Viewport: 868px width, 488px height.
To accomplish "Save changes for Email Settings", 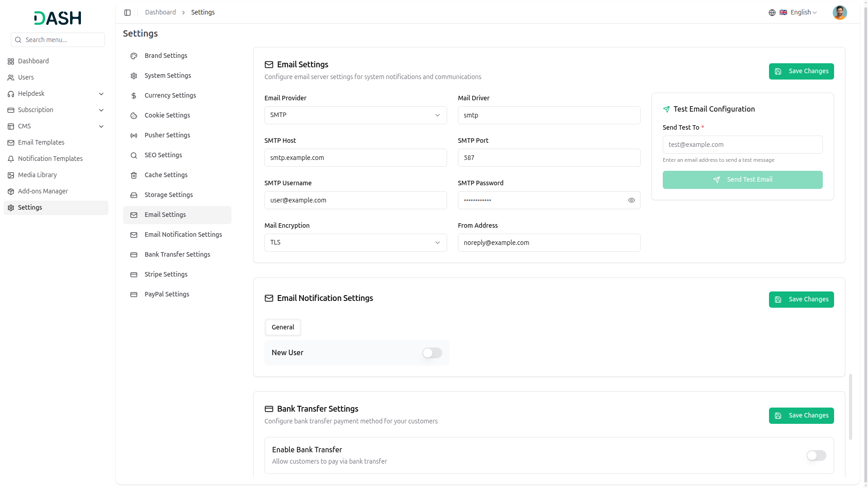I will (x=802, y=71).
